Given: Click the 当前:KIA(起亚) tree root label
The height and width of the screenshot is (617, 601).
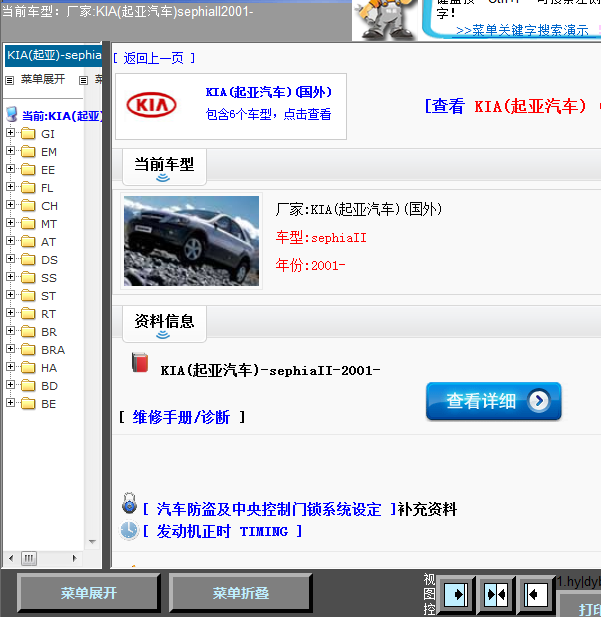Looking at the screenshot, I should pos(62,116).
